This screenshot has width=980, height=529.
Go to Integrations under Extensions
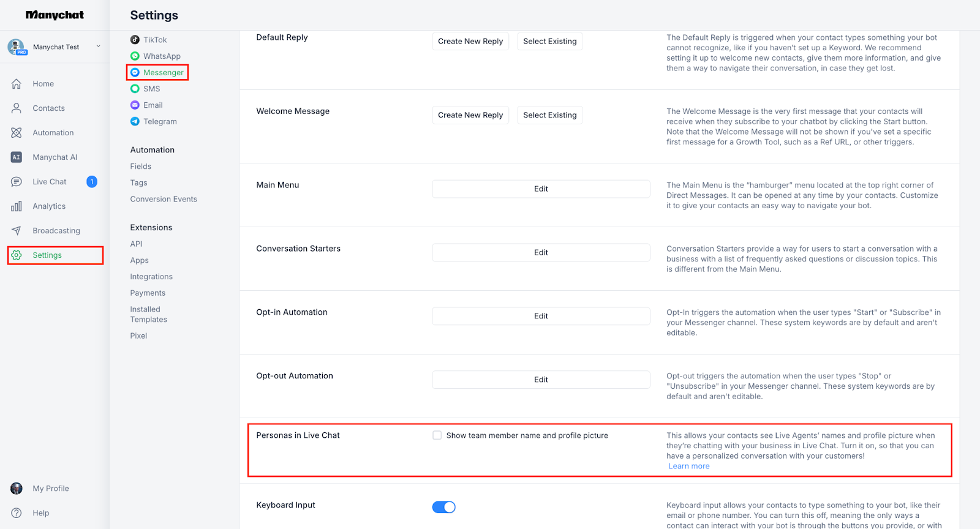tap(151, 277)
